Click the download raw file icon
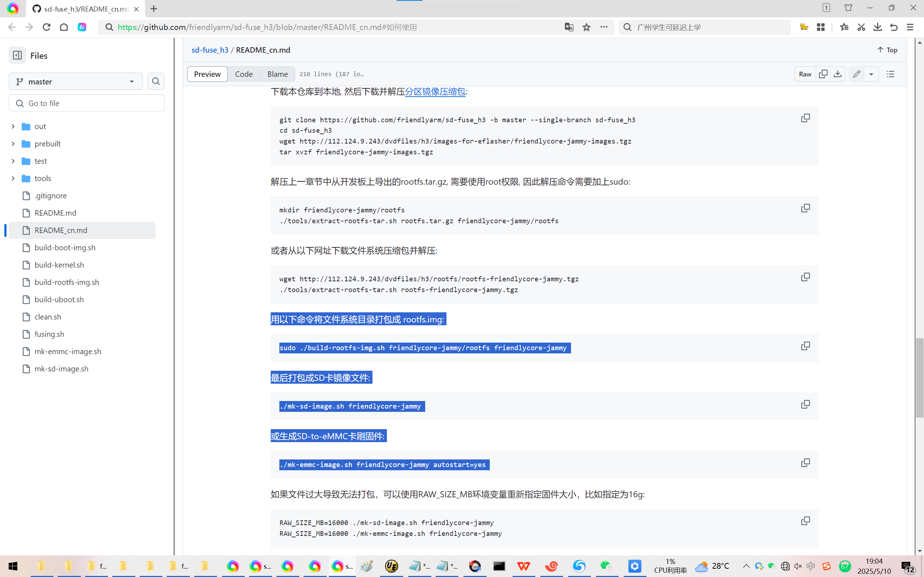924x577 pixels. pos(838,74)
